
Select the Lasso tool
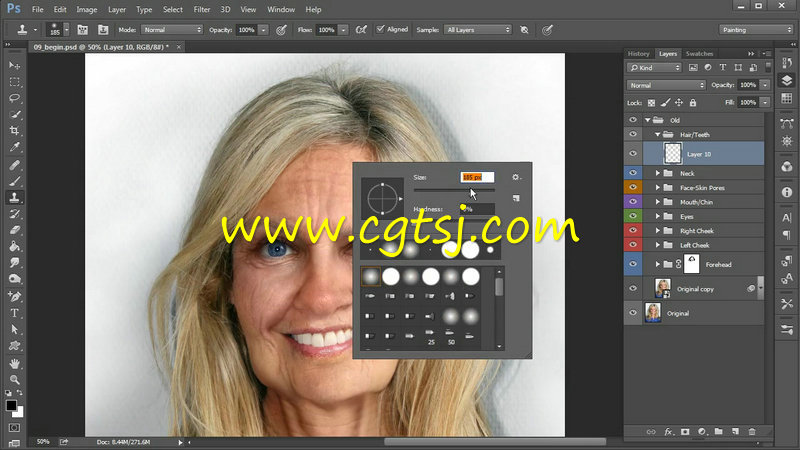(14, 98)
